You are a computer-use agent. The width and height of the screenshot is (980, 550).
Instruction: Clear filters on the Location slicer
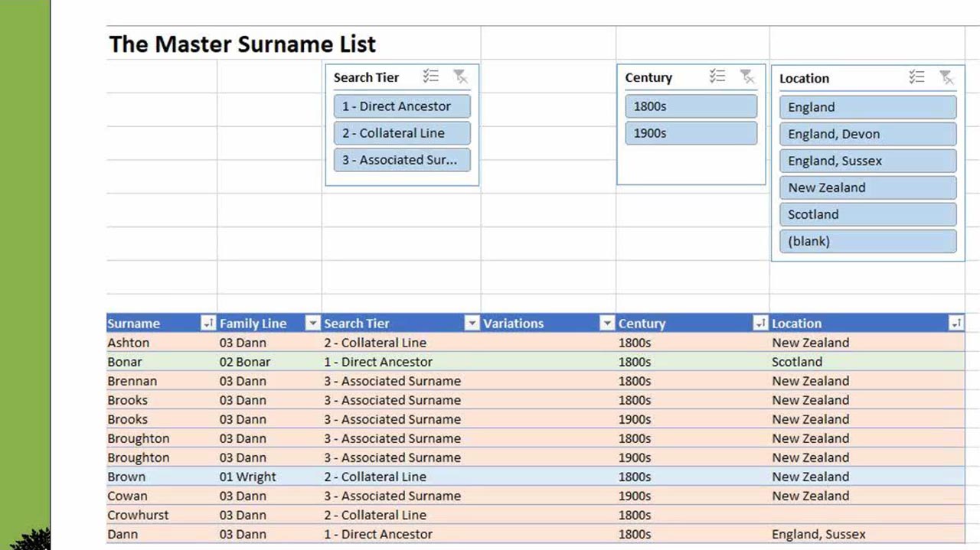[x=945, y=76]
